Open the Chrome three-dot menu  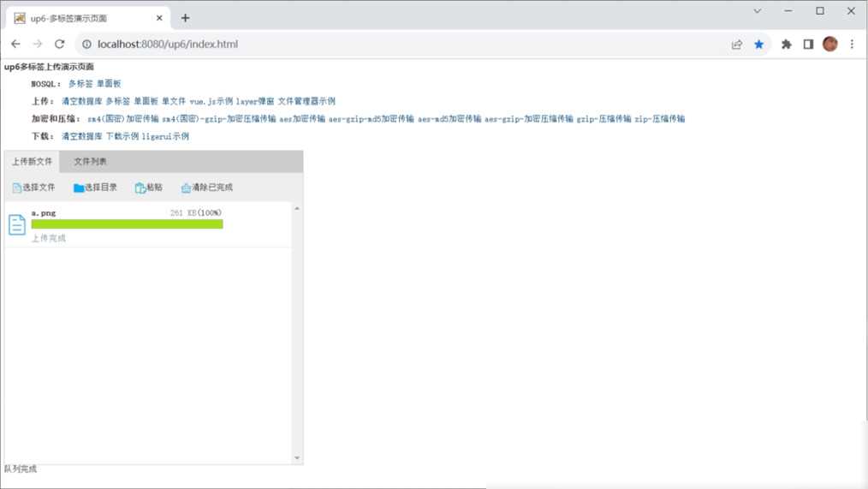pos(852,45)
